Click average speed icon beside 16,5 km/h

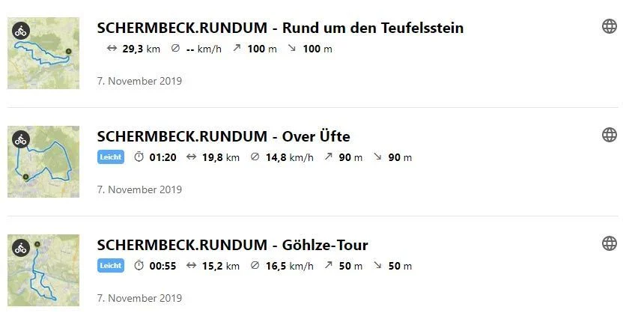point(255,266)
